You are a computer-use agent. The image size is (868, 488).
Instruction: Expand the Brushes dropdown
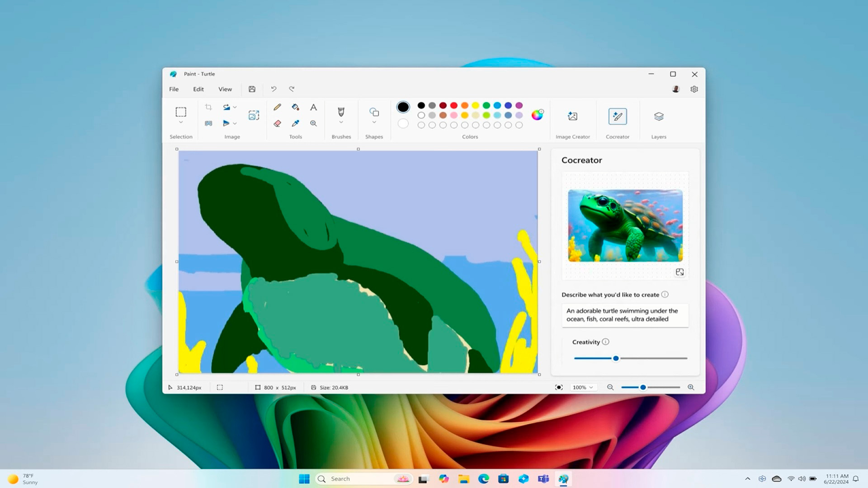pos(341,122)
